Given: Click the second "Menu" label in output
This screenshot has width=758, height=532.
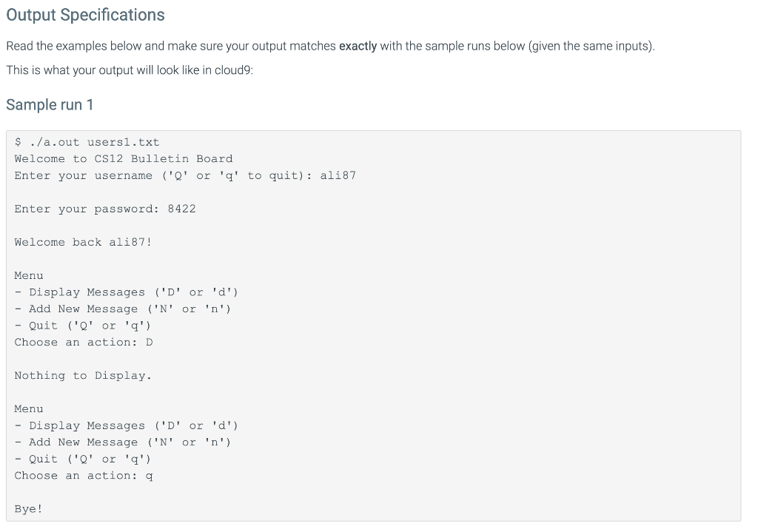Looking at the screenshot, I should [29, 408].
